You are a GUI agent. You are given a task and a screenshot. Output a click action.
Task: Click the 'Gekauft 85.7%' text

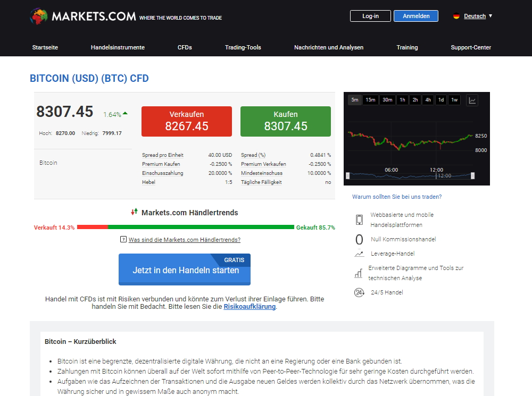(315, 228)
